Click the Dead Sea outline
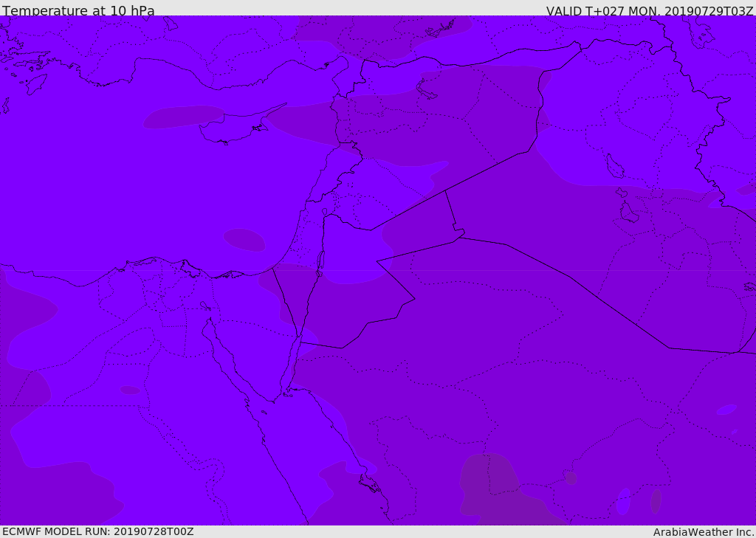This screenshot has width=756, height=538. (321, 261)
